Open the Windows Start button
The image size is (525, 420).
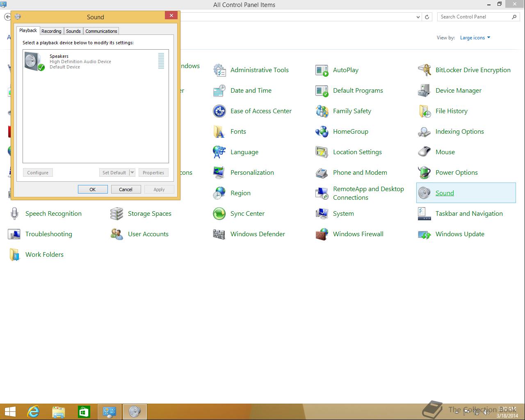[x=10, y=411]
